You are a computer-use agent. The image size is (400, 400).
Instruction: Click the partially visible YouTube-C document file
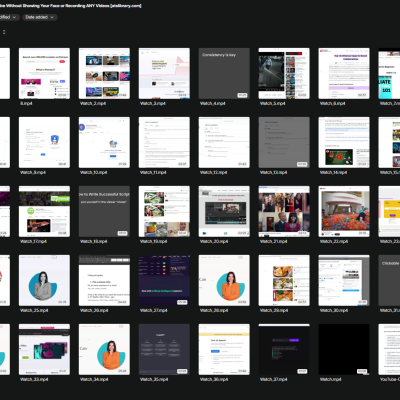point(389,349)
